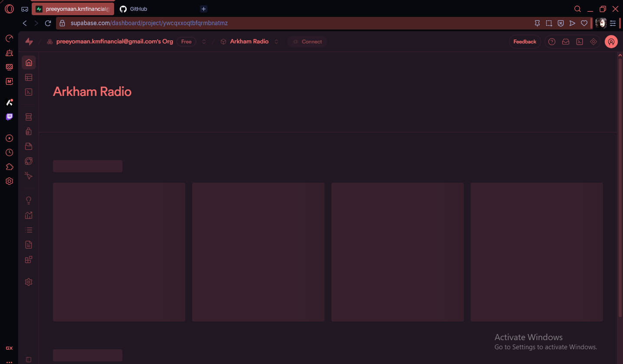Click the GX logo at sidebar bottom
The image size is (623, 364).
[9, 348]
